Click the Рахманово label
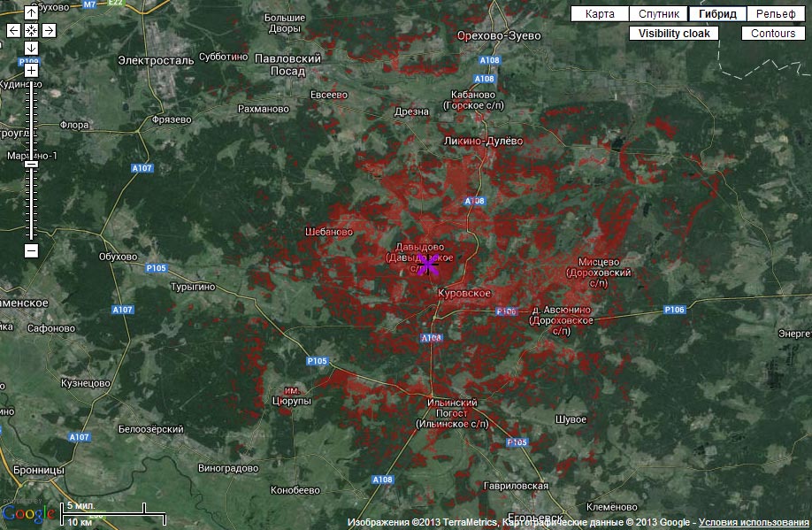This screenshot has height=530, width=812. (263, 109)
